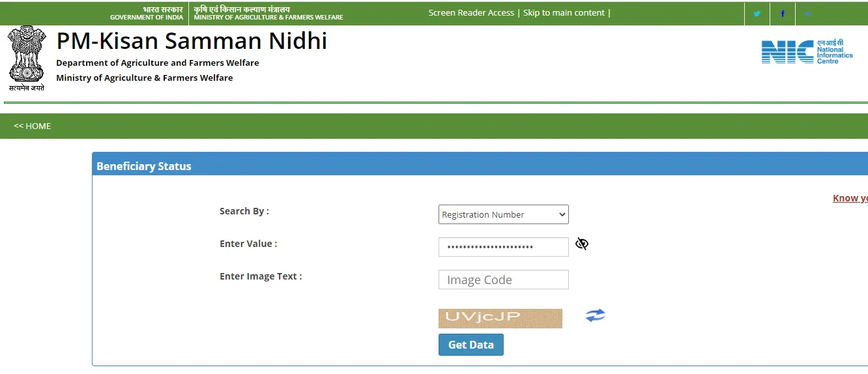Click the Government of India text
The width and height of the screenshot is (868, 374).
tap(147, 18)
